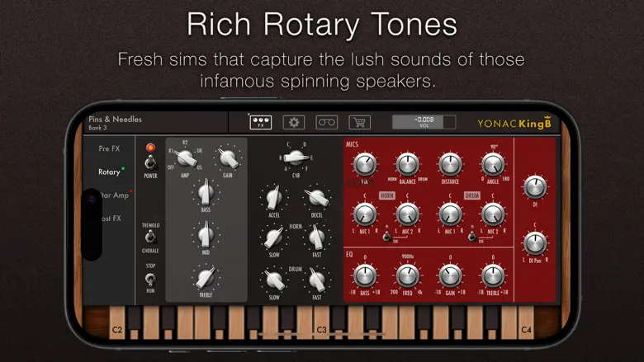Open the shopping cart store icon

(x=359, y=122)
